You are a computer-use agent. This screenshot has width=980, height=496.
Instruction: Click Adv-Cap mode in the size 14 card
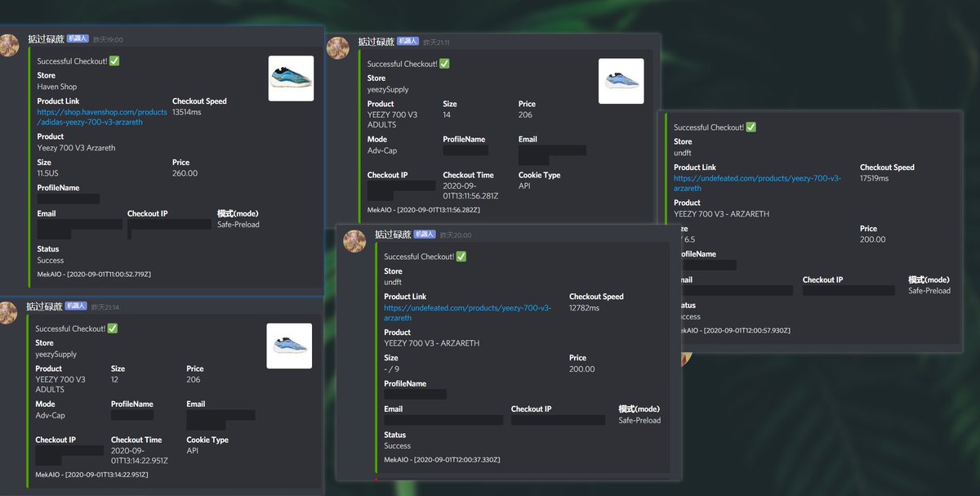click(x=381, y=150)
